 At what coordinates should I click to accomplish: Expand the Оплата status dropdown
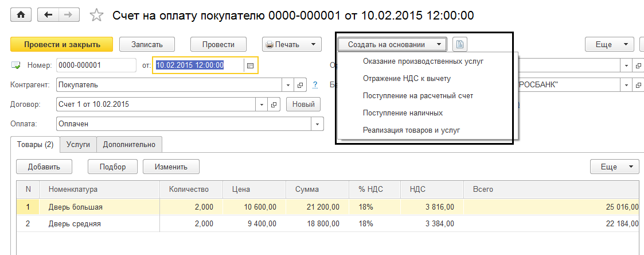tap(317, 123)
